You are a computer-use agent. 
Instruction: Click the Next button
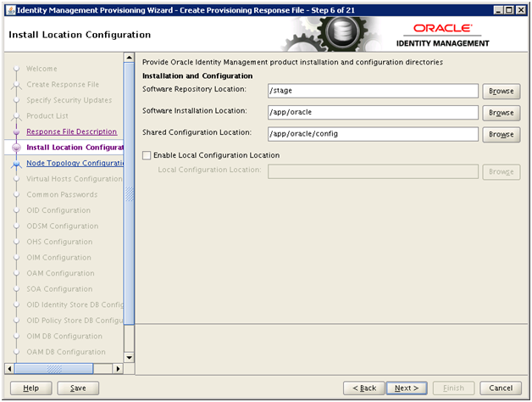pyautogui.click(x=407, y=388)
